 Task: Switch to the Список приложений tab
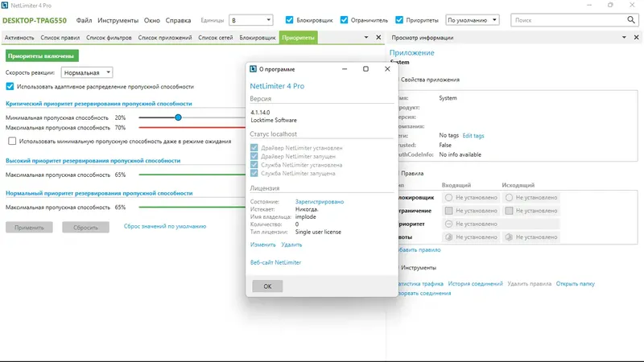tap(165, 37)
